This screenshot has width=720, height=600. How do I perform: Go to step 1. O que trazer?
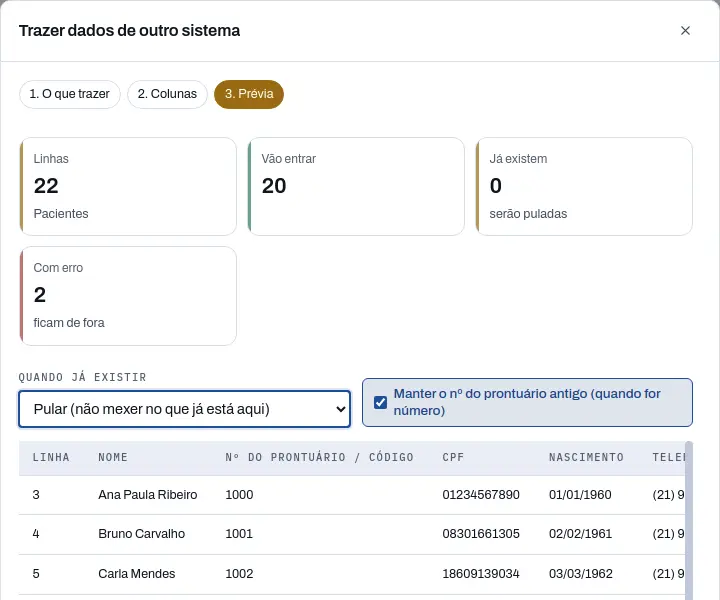(x=69, y=94)
